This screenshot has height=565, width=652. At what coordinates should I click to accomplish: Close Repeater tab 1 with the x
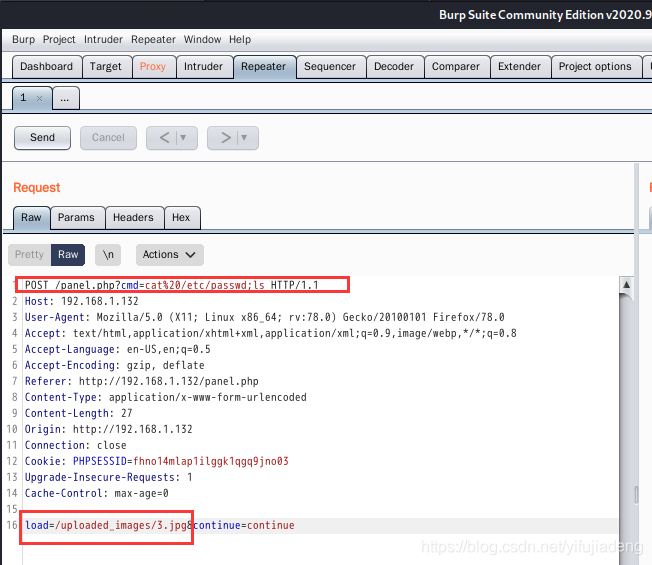40,99
